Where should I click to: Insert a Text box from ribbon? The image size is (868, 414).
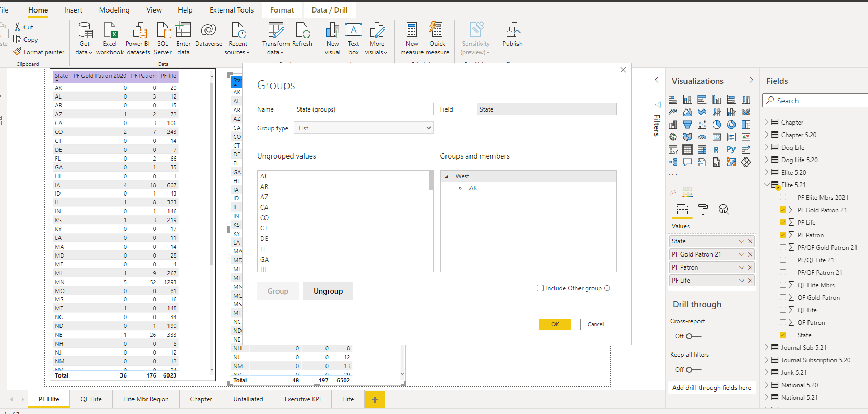click(x=354, y=39)
